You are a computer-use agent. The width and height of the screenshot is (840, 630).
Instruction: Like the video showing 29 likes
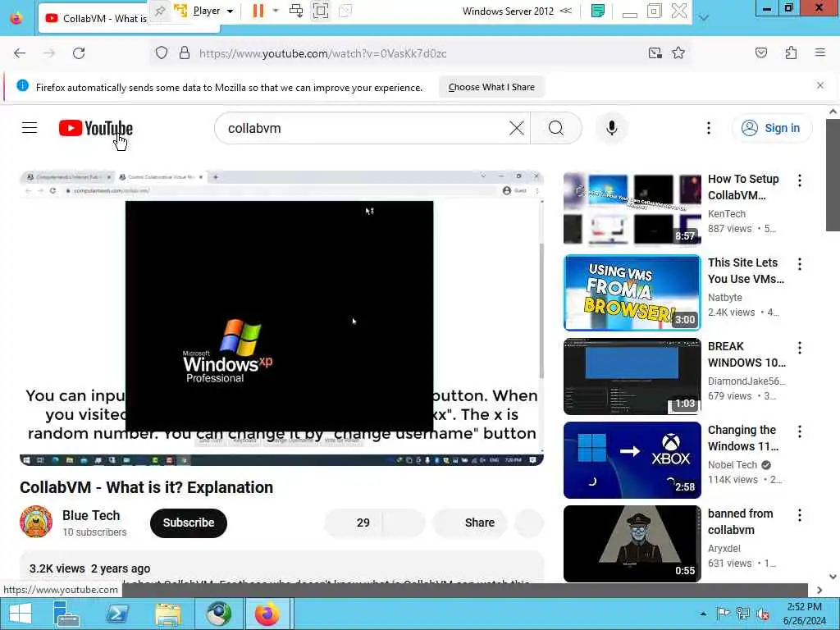pyautogui.click(x=354, y=523)
